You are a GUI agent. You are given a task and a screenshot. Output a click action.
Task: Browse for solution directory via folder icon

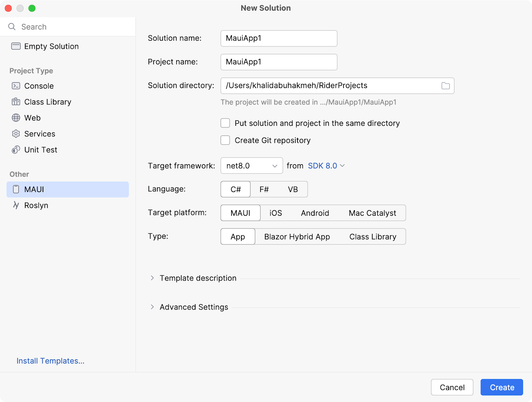click(445, 86)
